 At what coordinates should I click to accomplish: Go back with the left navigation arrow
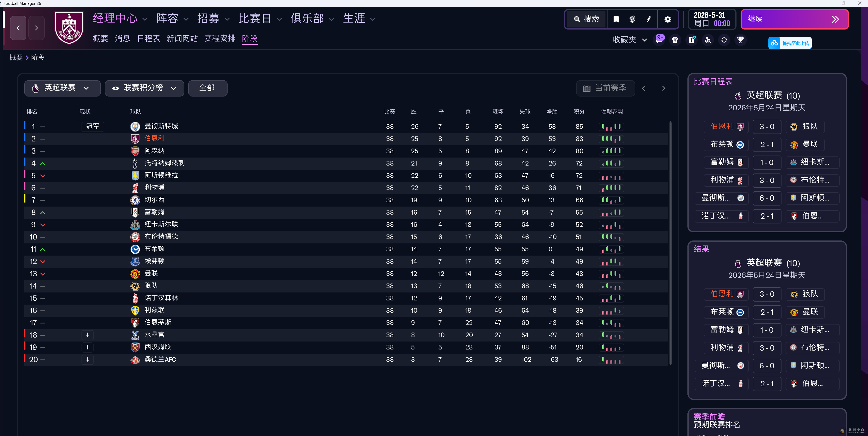18,28
